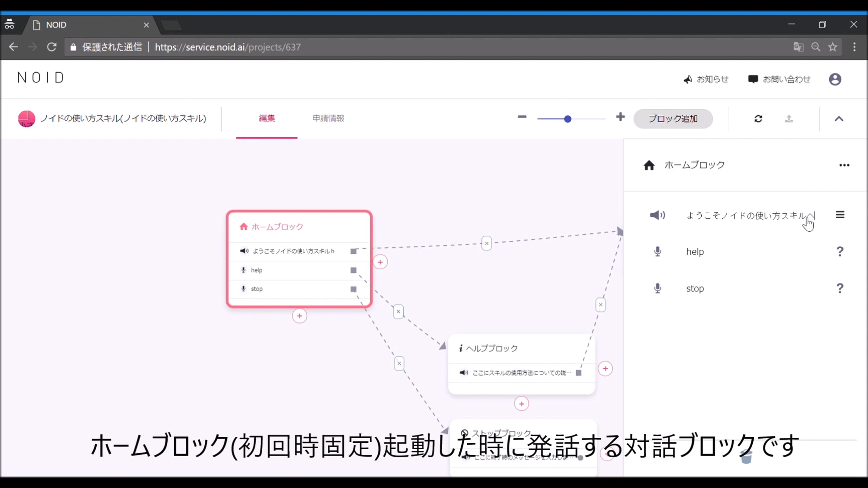Open the お問い合わせ contact link
Image resolution: width=868 pixels, height=488 pixels.
779,79
